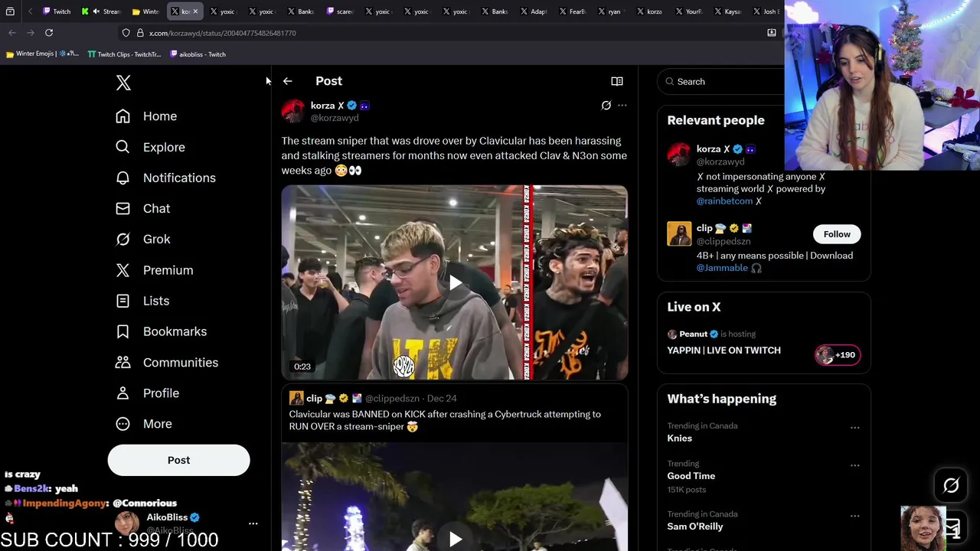The height and width of the screenshot is (551, 980).
Task: Open Grok from sidebar
Action: (x=143, y=239)
